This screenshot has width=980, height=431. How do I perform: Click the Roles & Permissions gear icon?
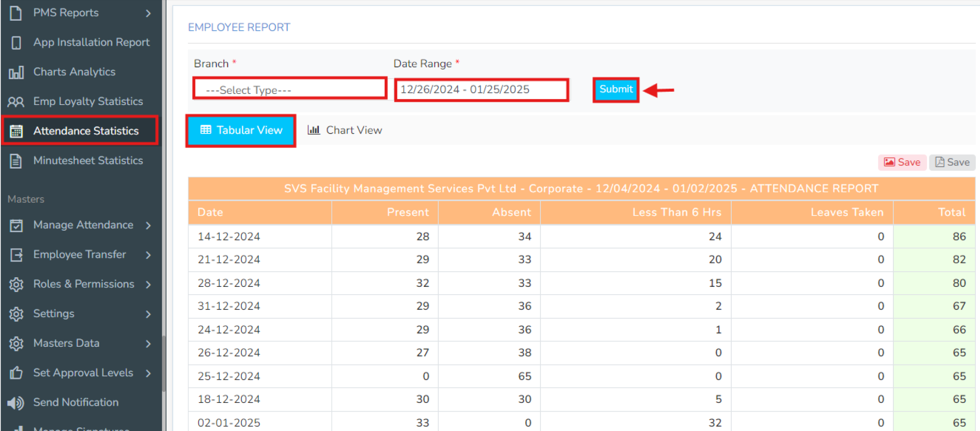click(16, 284)
